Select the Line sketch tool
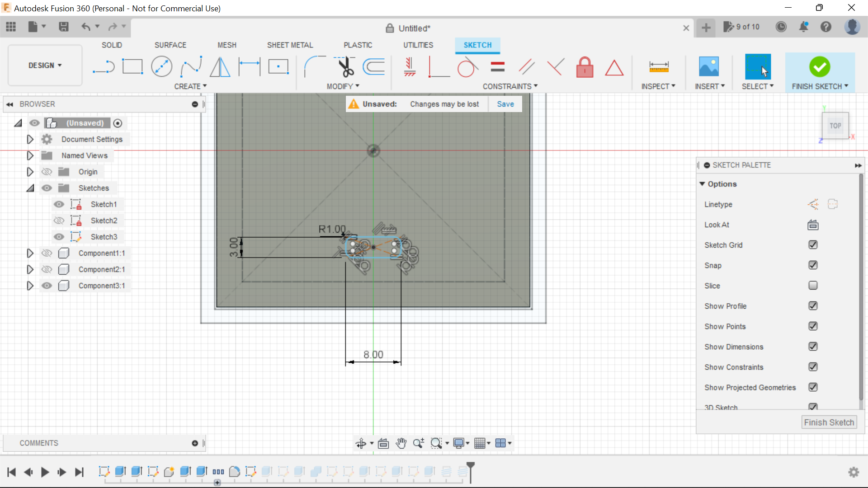The width and height of the screenshot is (868, 488). pyautogui.click(x=103, y=66)
